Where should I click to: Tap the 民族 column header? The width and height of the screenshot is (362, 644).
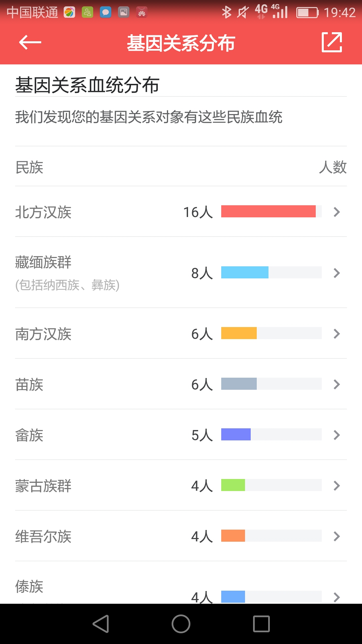29,167
